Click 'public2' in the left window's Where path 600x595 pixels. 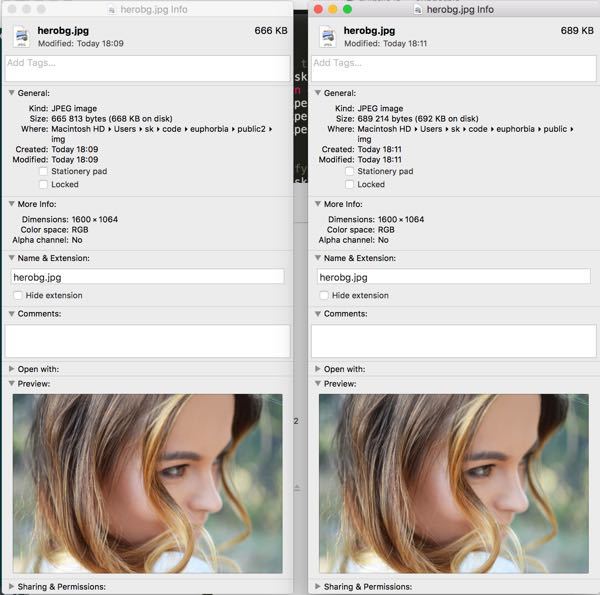[251, 129]
